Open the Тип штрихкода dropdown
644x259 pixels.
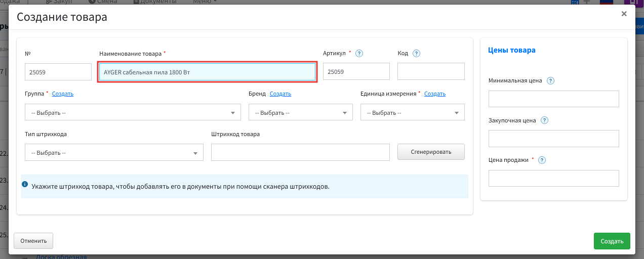click(114, 152)
